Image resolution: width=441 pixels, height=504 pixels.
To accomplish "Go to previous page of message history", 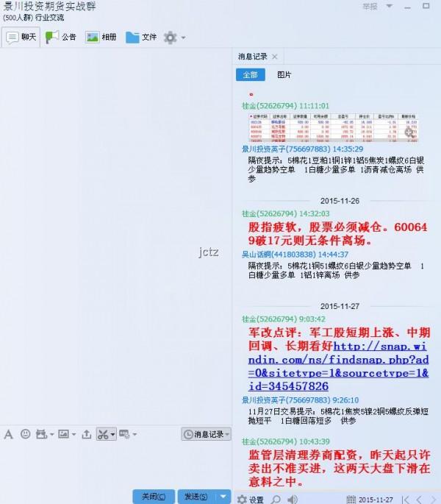I will pos(419,499).
